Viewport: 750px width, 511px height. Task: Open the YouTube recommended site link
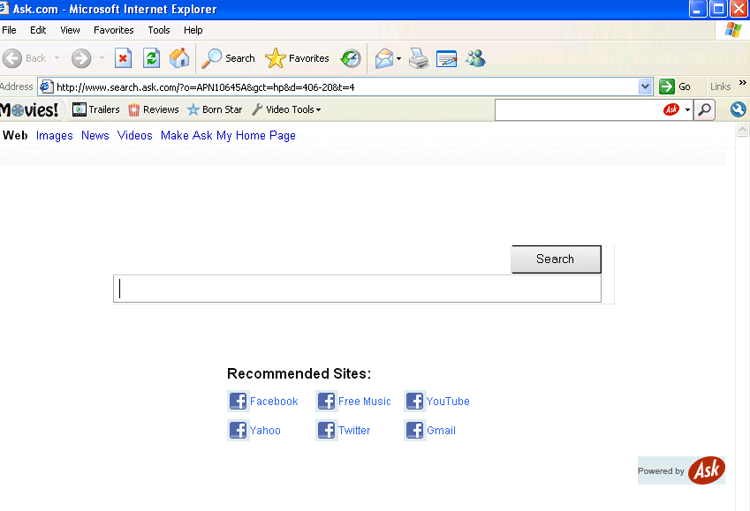(x=447, y=402)
